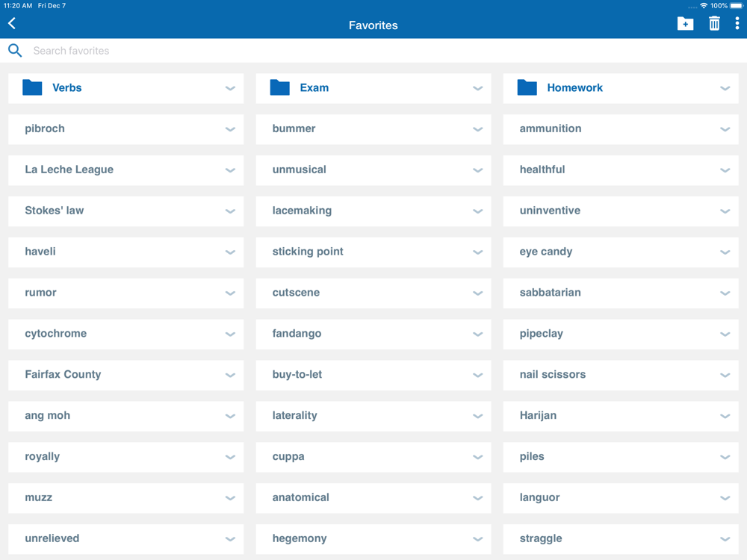The height and width of the screenshot is (560, 747).
Task: Tap the magnifying glass search icon
Action: pyautogui.click(x=15, y=51)
